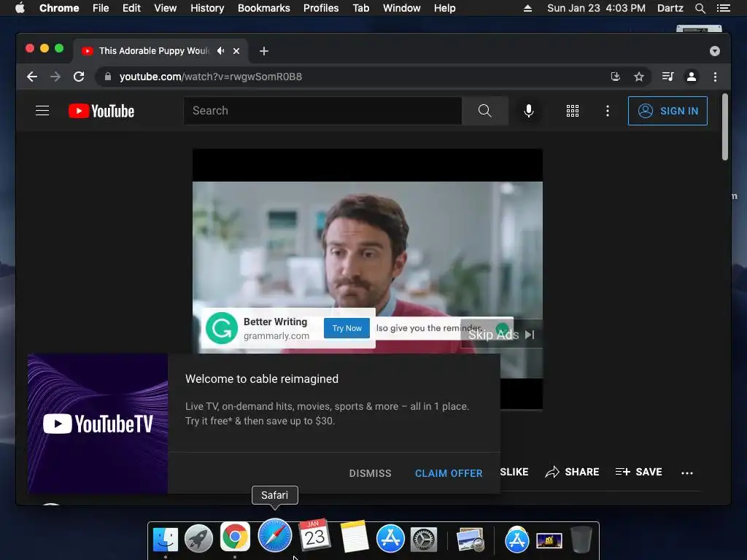This screenshot has width=747, height=560.
Task: Focus the YouTube Search field
Action: pyautogui.click(x=322, y=111)
